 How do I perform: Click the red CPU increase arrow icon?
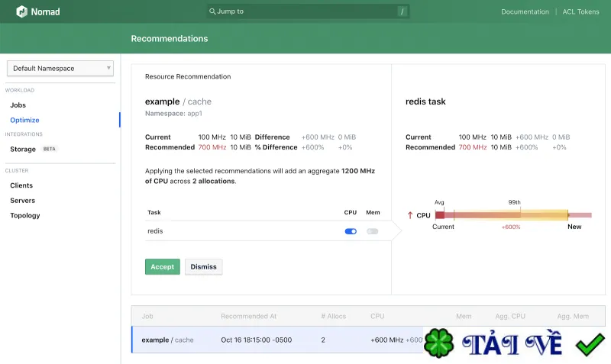(x=410, y=215)
